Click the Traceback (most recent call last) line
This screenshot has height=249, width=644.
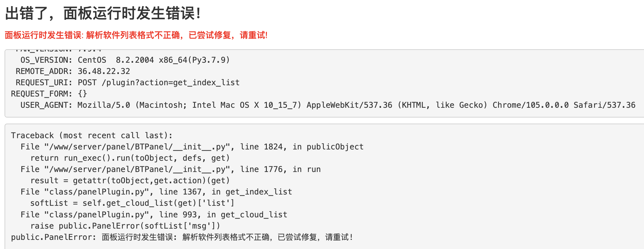point(92,135)
